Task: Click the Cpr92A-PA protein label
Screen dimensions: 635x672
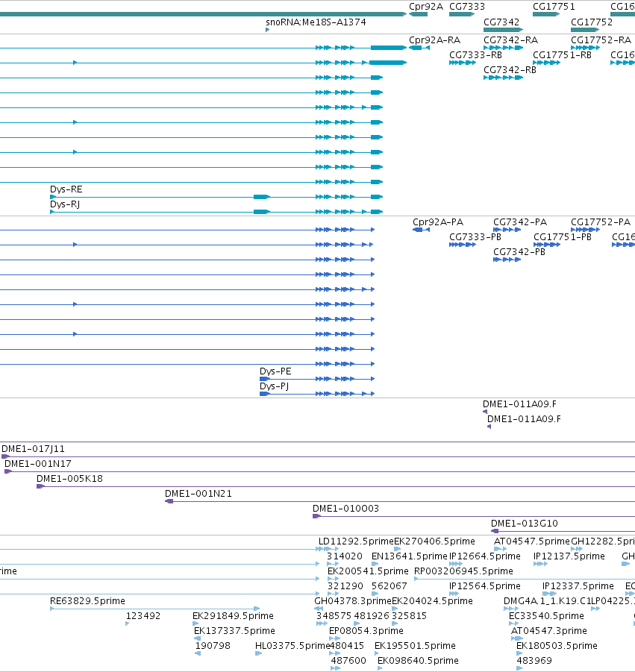Action: [x=438, y=222]
